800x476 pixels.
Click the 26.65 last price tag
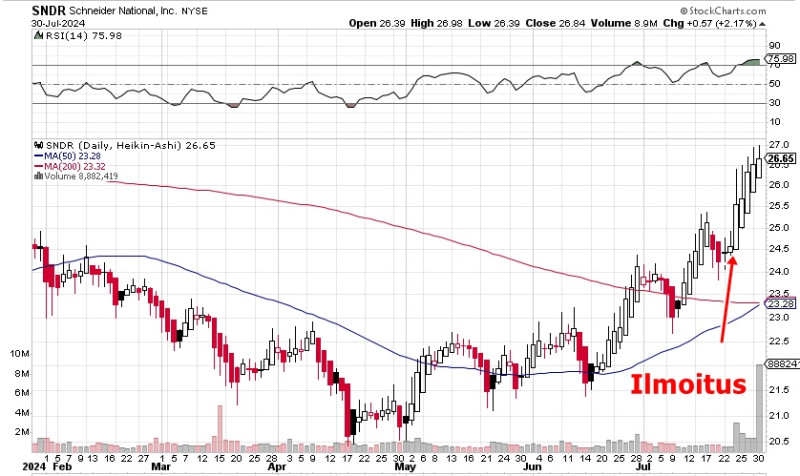(781, 159)
